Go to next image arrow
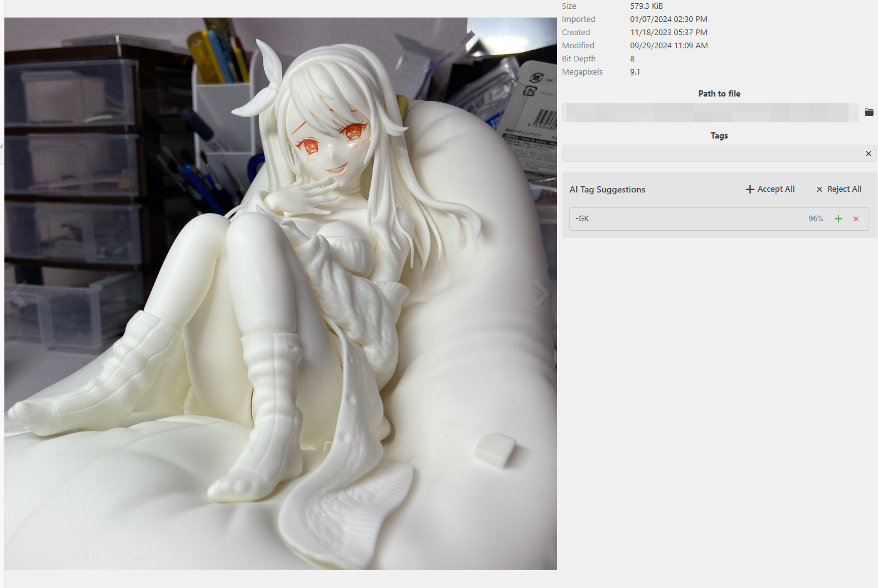This screenshot has width=878, height=588. (x=542, y=293)
